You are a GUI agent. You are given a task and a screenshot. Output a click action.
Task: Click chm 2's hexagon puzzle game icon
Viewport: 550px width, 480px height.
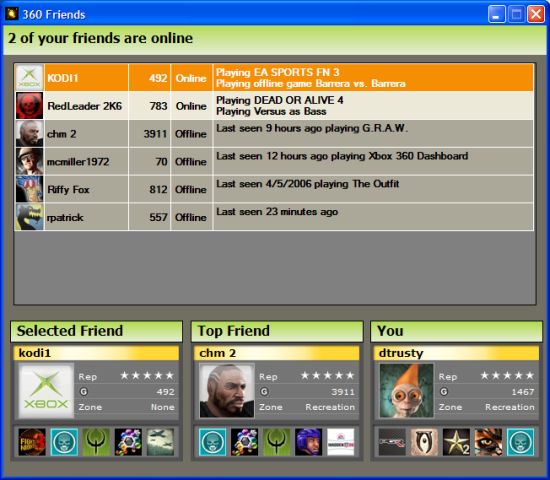[244, 442]
